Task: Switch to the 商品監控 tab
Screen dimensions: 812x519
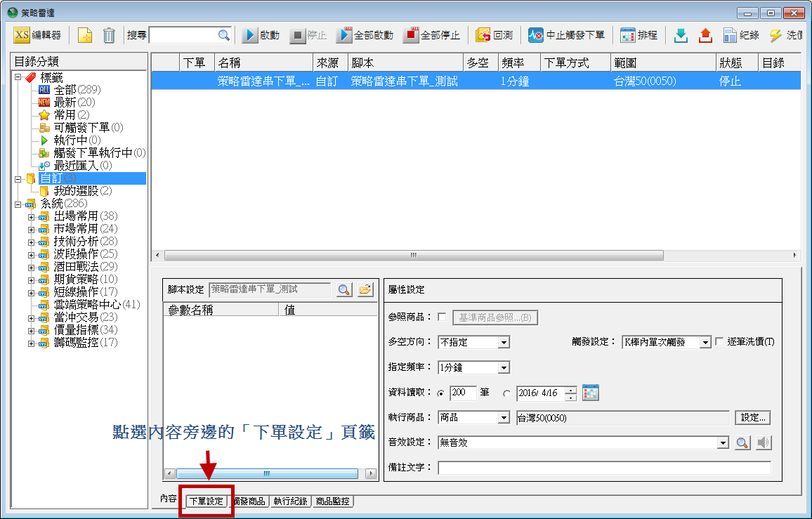Action: 332,501
